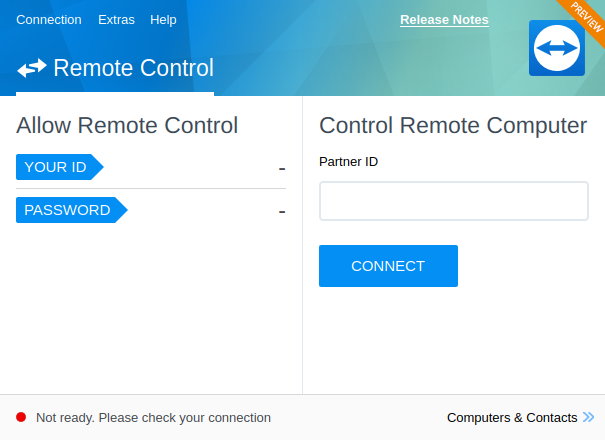The width and height of the screenshot is (605, 440).
Task: Click the PASSWORD value dash
Action: 282,212
